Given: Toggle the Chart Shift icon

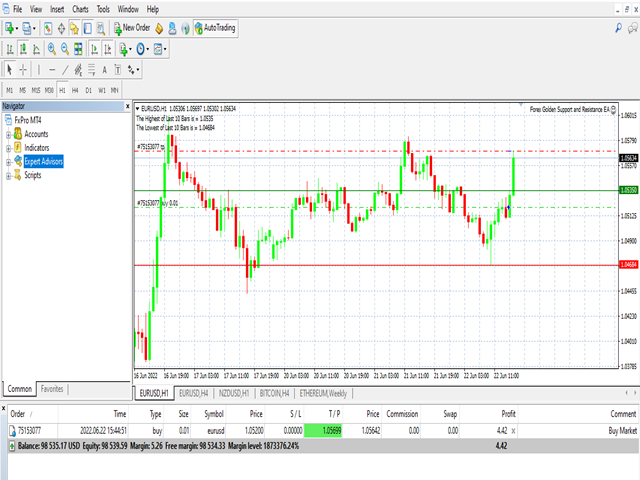Looking at the screenshot, I should tap(108, 49).
